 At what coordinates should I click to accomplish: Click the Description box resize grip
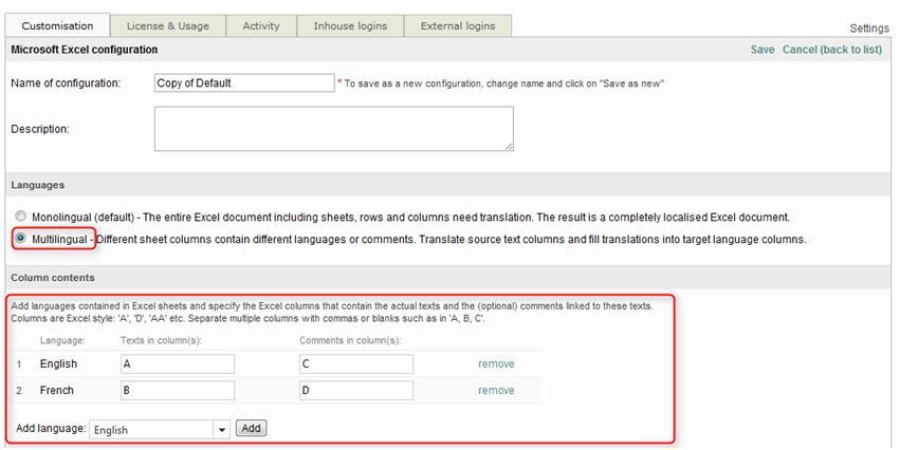(509, 147)
